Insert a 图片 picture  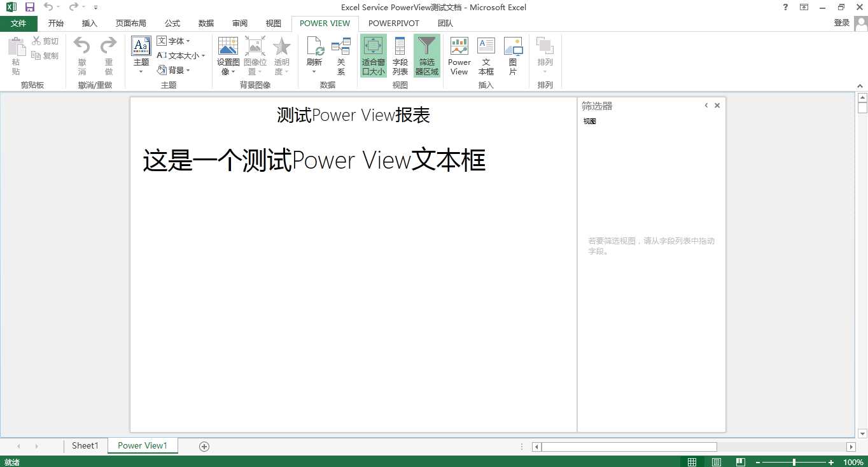point(513,55)
